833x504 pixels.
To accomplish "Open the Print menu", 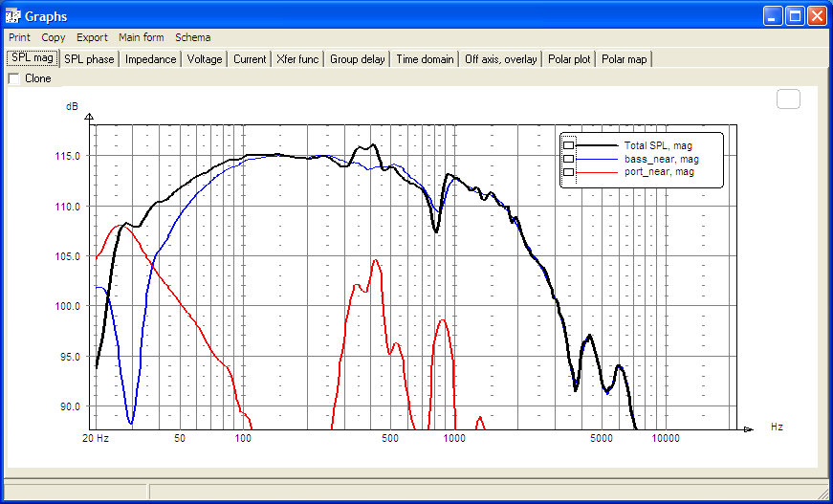I will click(20, 37).
